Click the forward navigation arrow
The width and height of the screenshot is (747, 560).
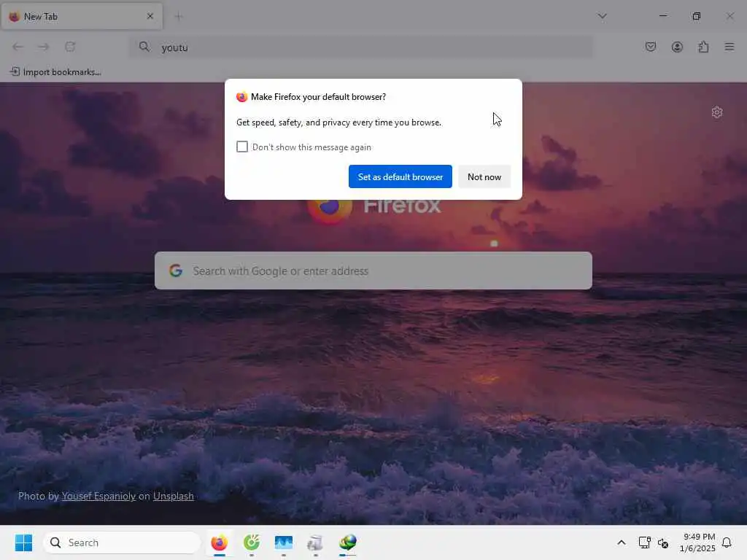pyautogui.click(x=44, y=47)
